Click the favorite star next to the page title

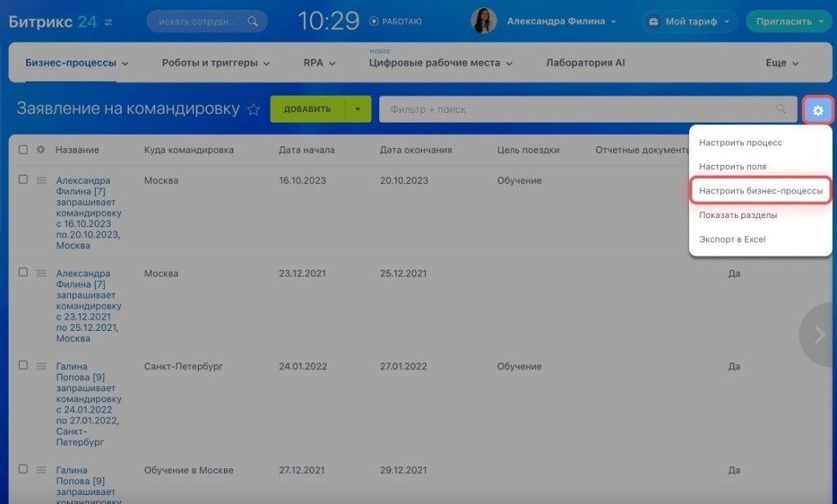253,109
